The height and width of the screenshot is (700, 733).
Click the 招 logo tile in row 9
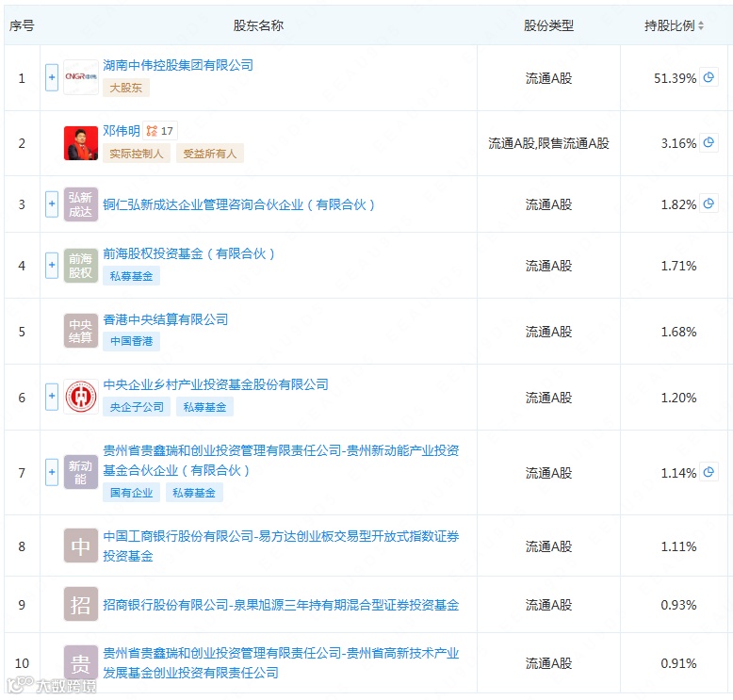(81, 604)
